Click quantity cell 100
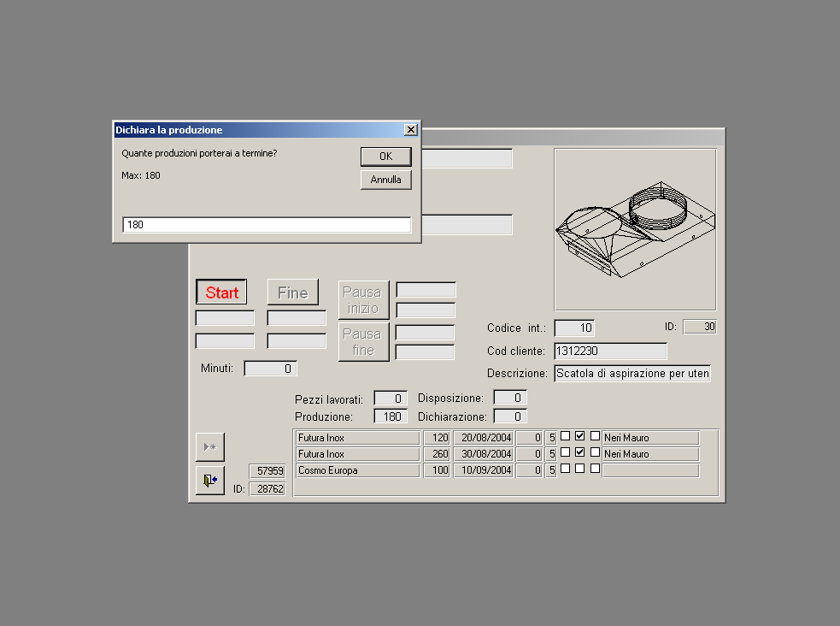This screenshot has width=840, height=626. click(x=437, y=470)
